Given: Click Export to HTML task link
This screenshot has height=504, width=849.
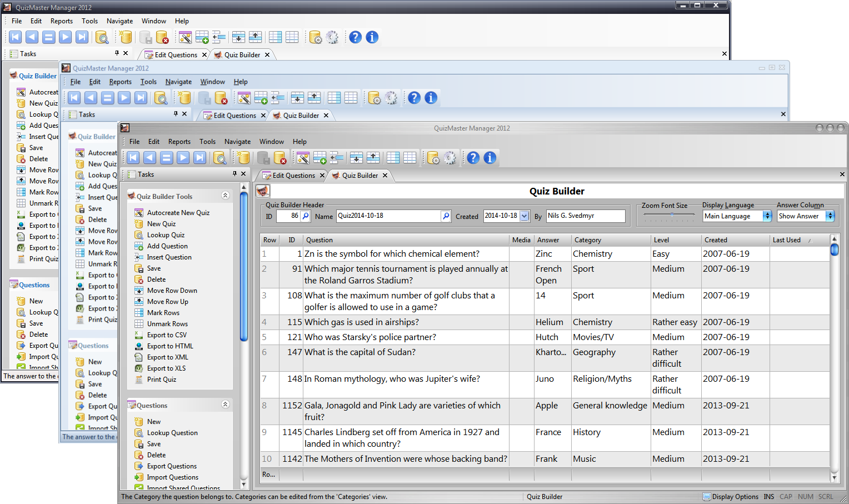Looking at the screenshot, I should tap(170, 346).
